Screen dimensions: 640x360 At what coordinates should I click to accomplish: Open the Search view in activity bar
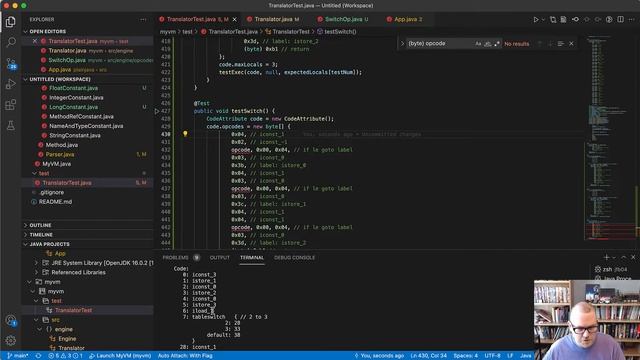[x=11, y=42]
